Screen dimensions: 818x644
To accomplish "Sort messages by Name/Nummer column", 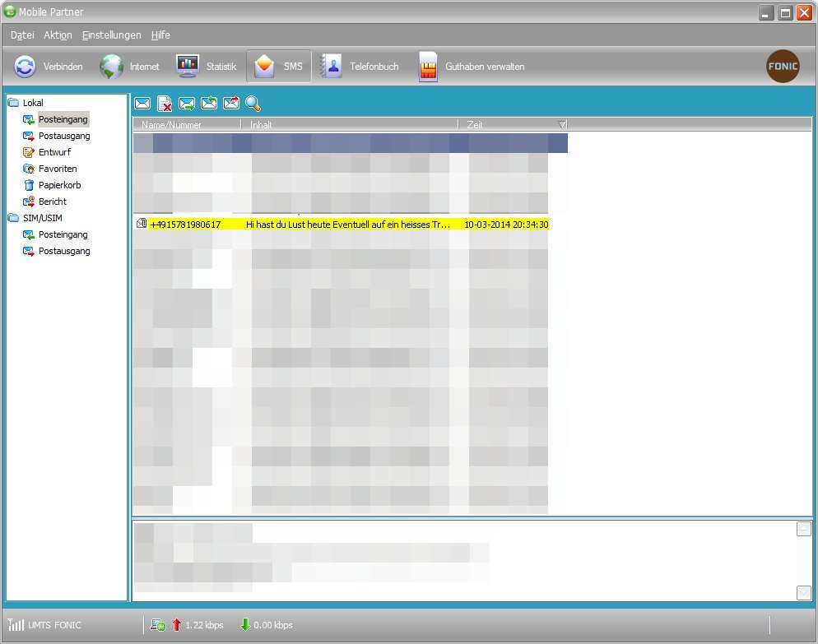I will click(x=171, y=125).
